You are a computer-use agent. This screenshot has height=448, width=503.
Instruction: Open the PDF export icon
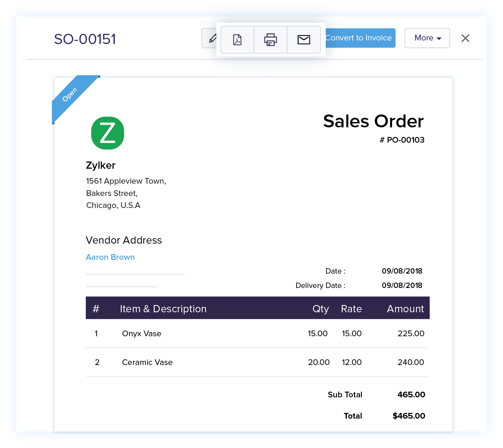[x=237, y=40]
